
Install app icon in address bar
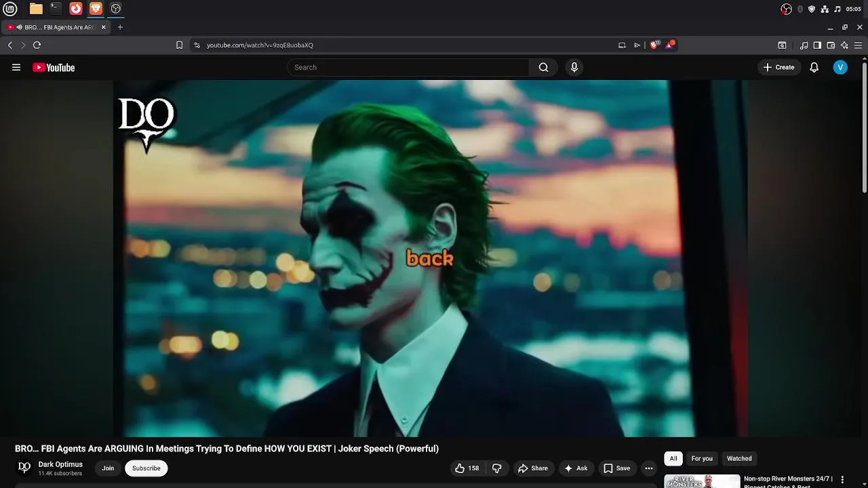(622, 45)
